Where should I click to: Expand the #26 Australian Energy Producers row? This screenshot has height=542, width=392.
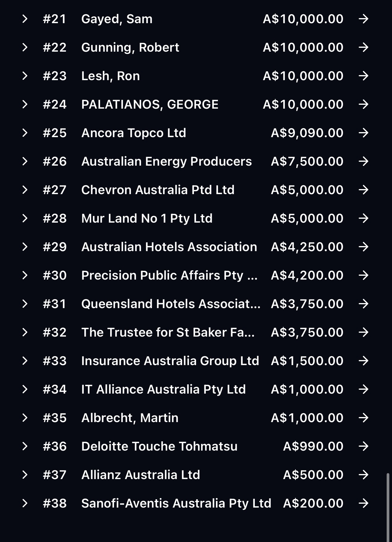pos(25,161)
